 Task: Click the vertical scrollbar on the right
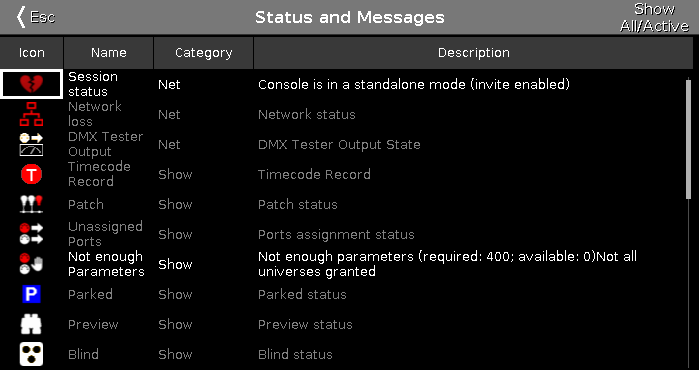pyautogui.click(x=689, y=138)
